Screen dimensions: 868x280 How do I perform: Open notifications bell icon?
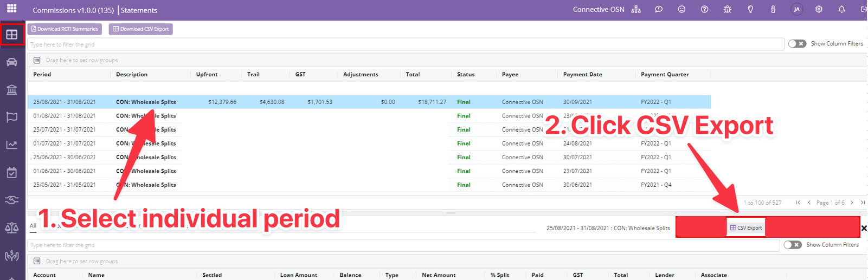click(x=841, y=9)
